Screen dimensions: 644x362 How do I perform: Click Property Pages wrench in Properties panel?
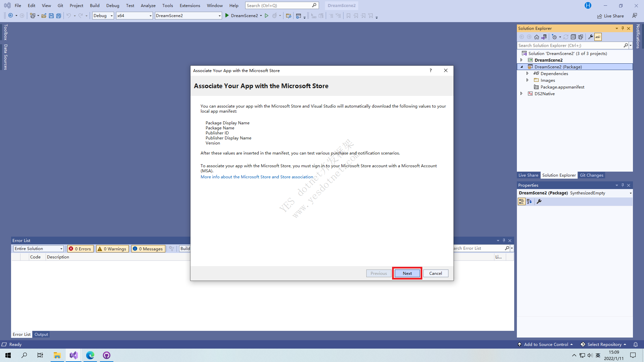[x=539, y=201]
